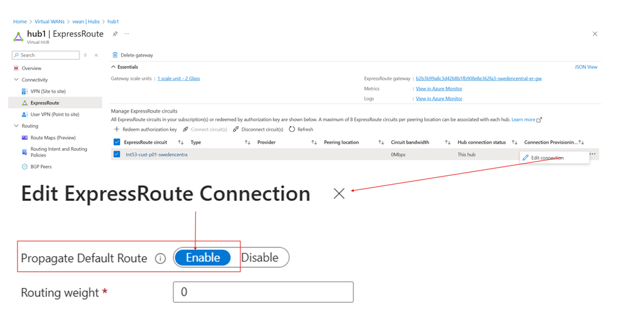Click Delete gateway button
This screenshot has width=644, height=322.
133,55
